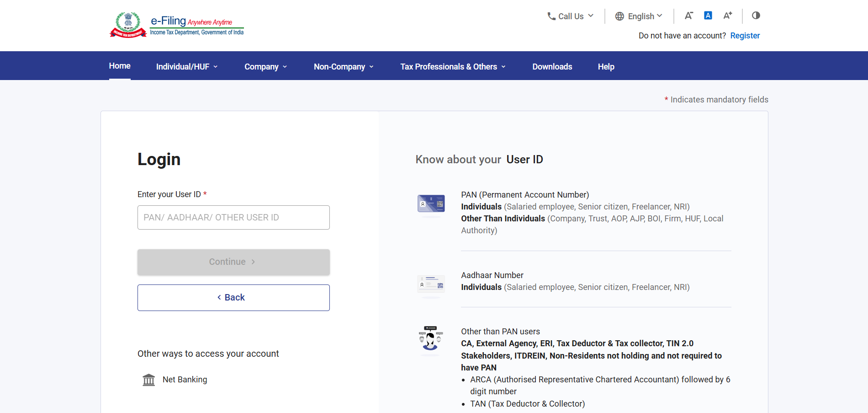This screenshot has height=413, width=868.
Task: Click the Net Banking bank icon
Action: 149,380
